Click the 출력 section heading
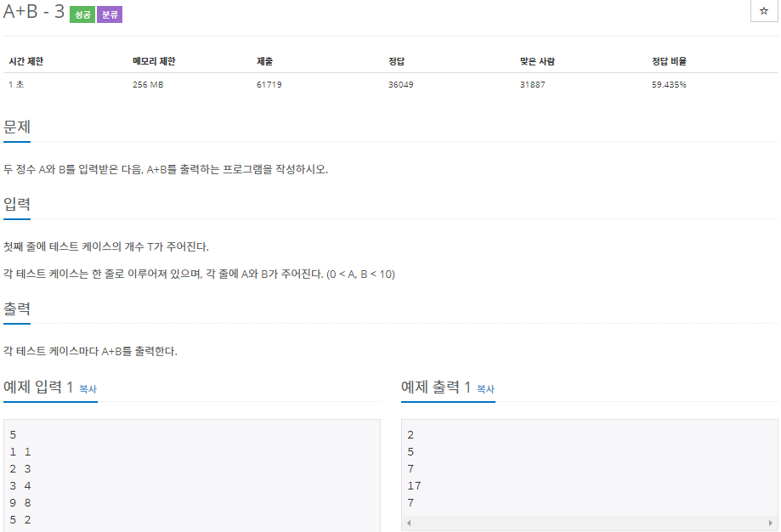The height and width of the screenshot is (532, 781). coord(17,308)
